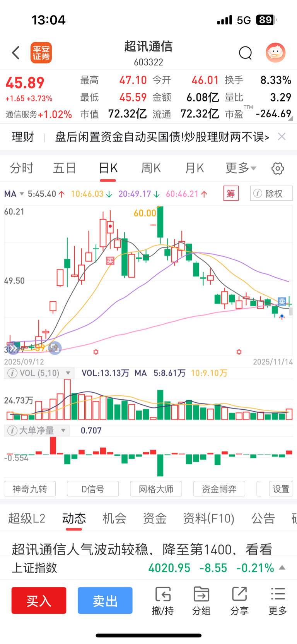Open the mascot avatar assistant icon
Image resolution: width=297 pixels, height=644 pixels.
pyautogui.click(x=276, y=53)
